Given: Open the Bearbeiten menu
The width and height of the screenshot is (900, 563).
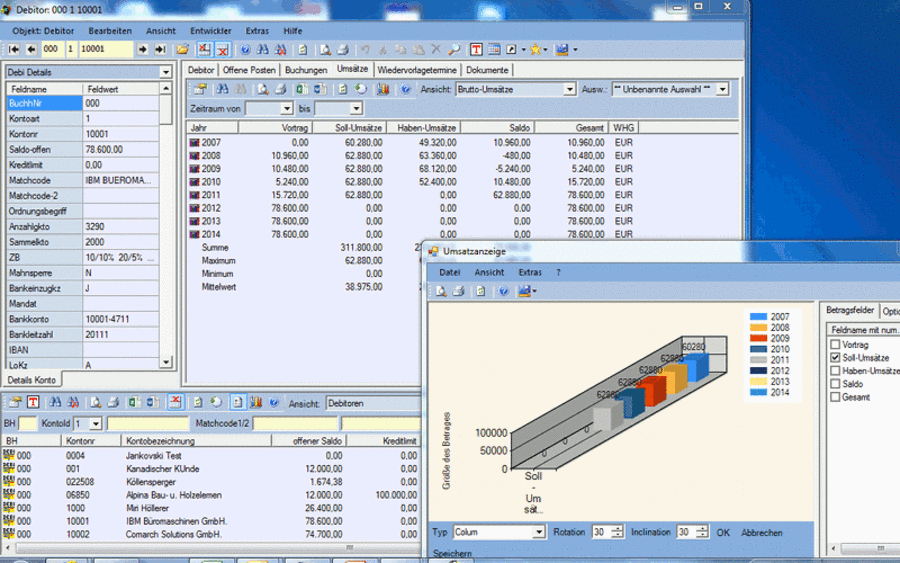Looking at the screenshot, I should 110,31.
